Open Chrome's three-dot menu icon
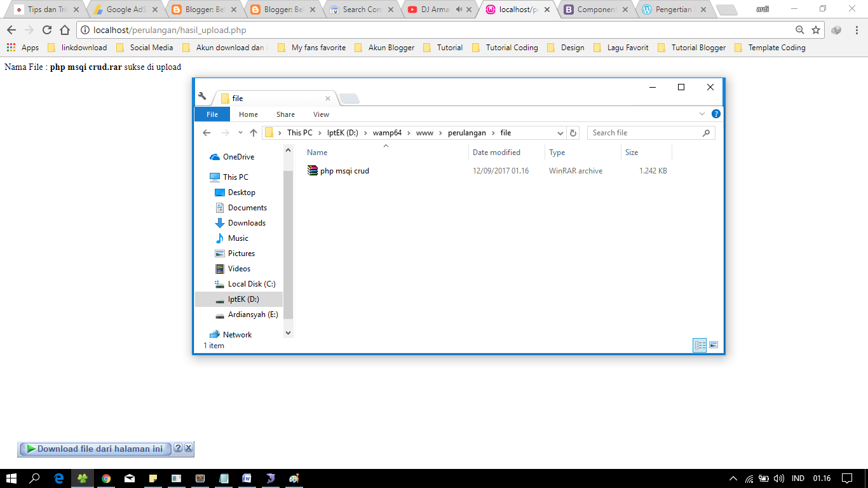868x488 pixels. click(x=855, y=29)
